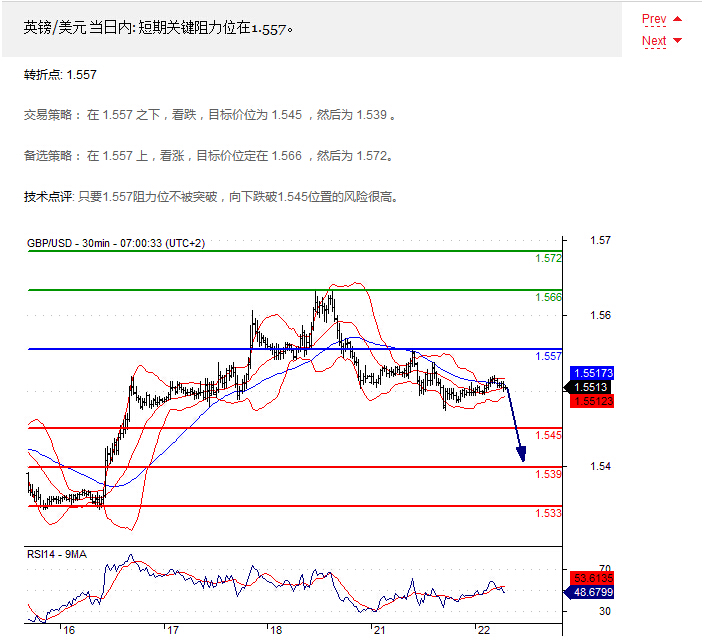Viewport: 727px width, 640px height.
Task: Click the 1.539 red support label
Action: pos(548,474)
